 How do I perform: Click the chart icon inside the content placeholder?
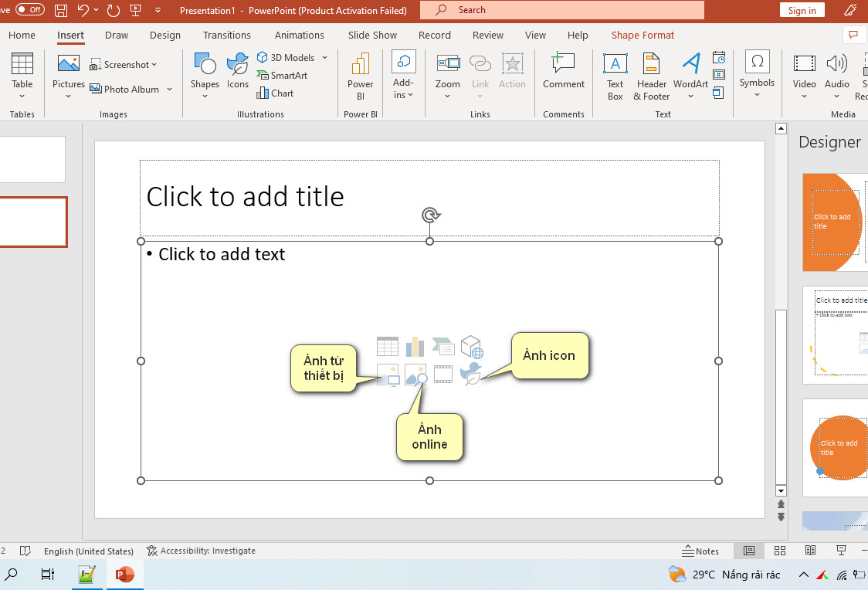[415, 347]
